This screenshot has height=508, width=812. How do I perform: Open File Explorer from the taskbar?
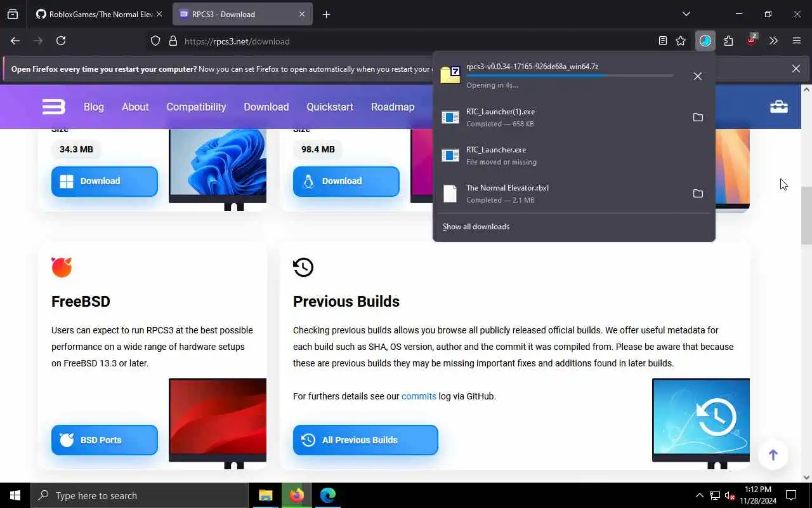(266, 495)
